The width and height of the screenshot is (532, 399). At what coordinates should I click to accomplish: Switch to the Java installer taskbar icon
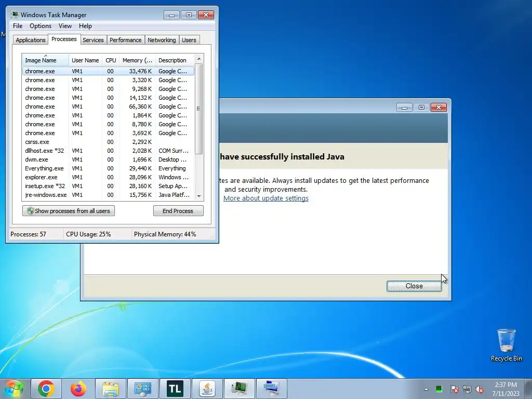(x=207, y=389)
